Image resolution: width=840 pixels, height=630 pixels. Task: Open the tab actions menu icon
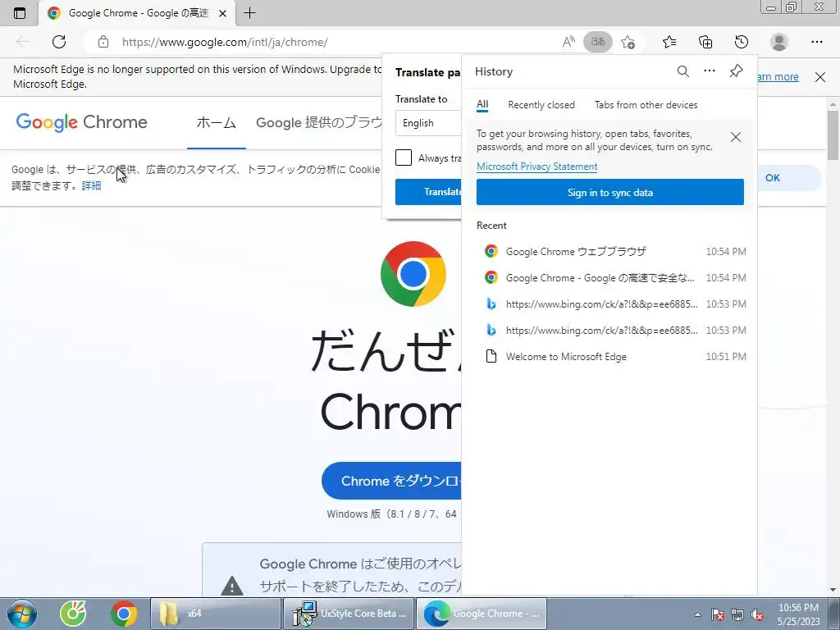(20, 13)
